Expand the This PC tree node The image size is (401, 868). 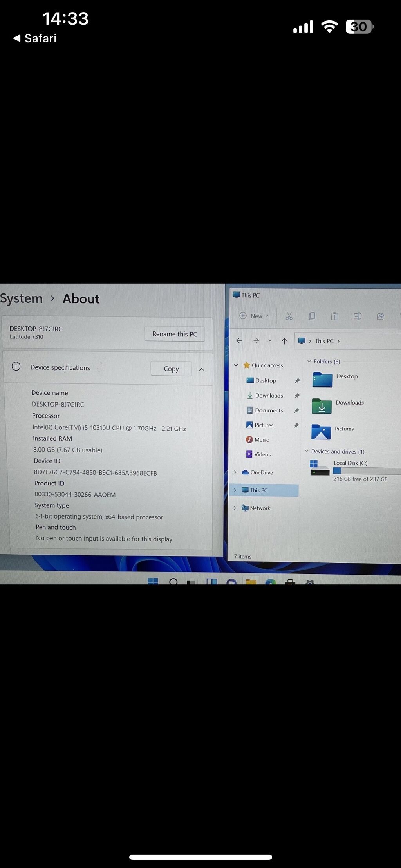click(235, 490)
